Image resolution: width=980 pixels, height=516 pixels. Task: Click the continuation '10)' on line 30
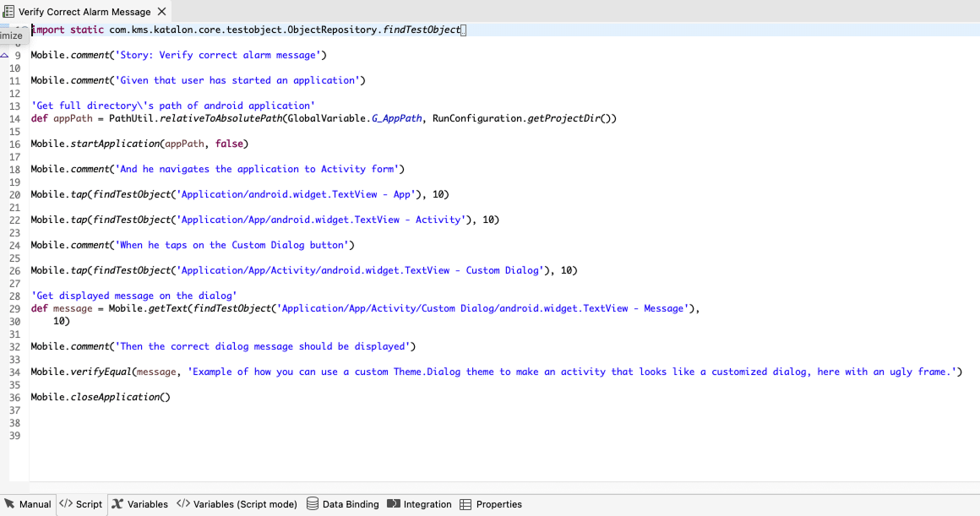click(x=61, y=321)
